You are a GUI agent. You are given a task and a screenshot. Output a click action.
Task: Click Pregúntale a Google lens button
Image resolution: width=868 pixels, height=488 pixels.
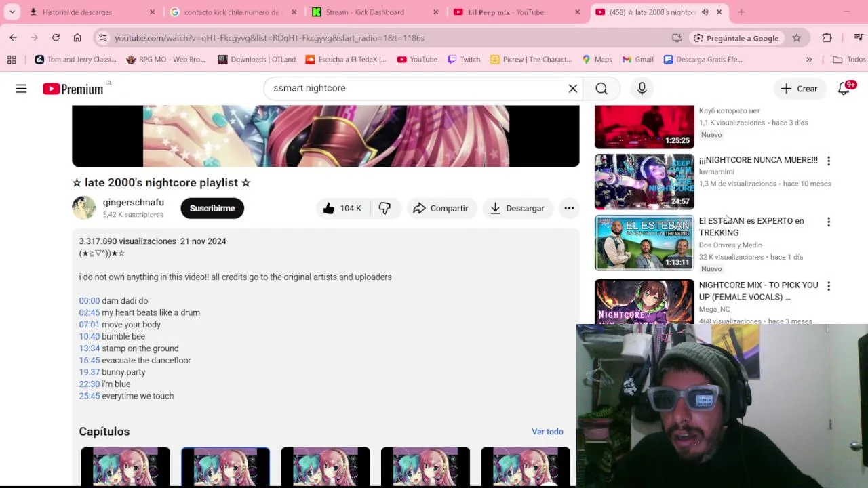pos(736,38)
